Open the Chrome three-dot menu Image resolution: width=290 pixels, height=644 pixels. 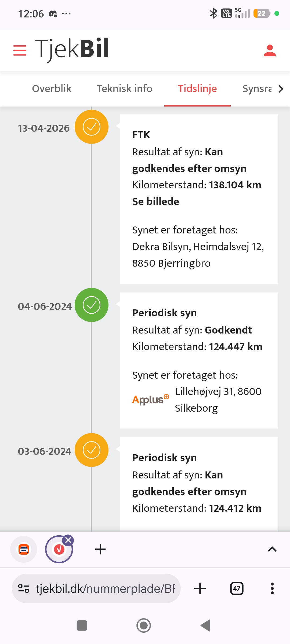click(272, 588)
